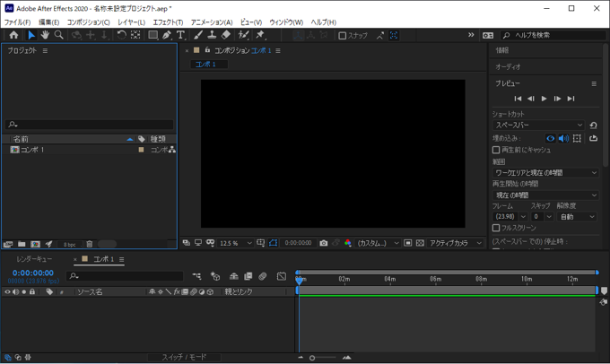Click the Graph Editor icon in timeline

282,276
